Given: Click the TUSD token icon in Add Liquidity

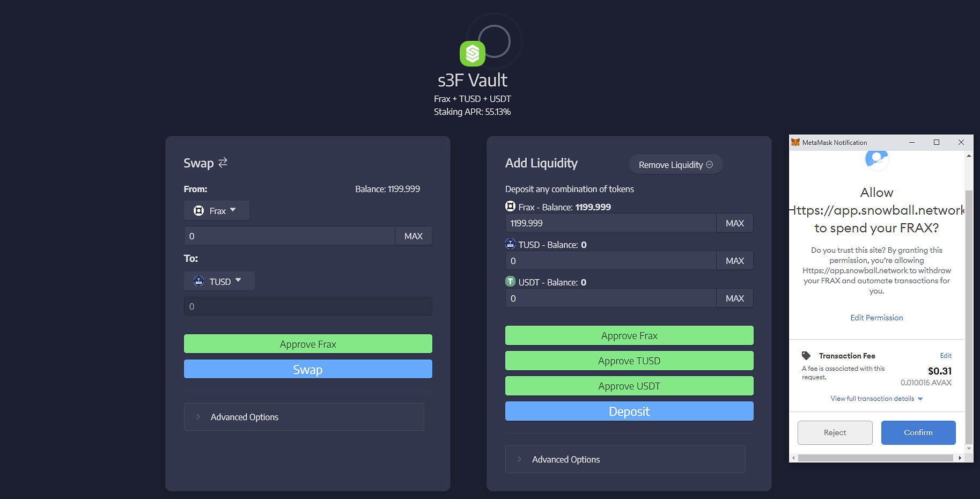Looking at the screenshot, I should (510, 244).
